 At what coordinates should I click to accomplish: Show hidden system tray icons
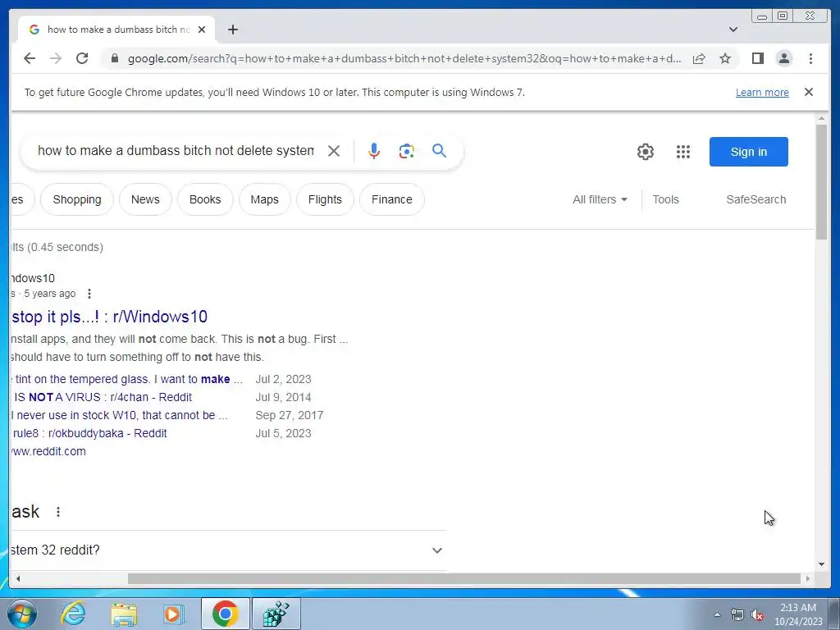click(x=717, y=615)
